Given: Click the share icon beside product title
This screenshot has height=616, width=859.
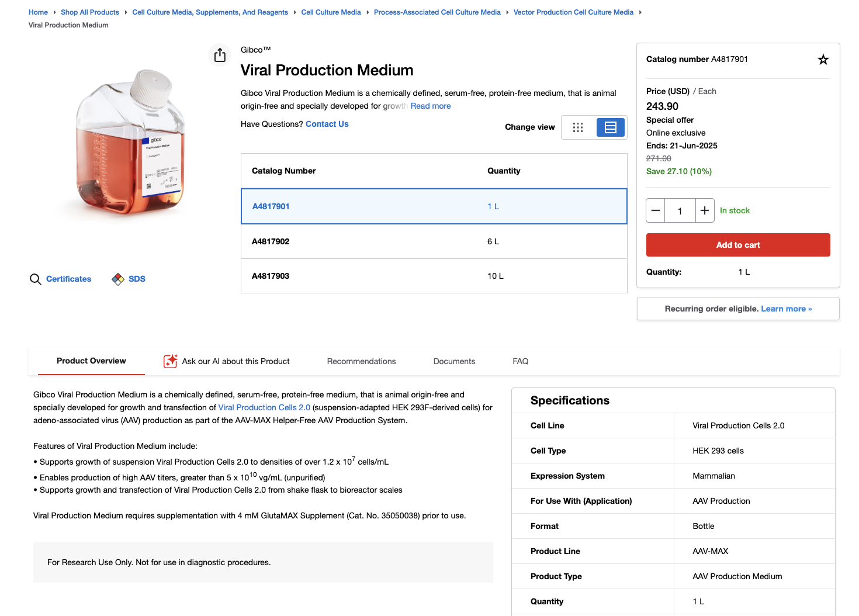Looking at the screenshot, I should [x=220, y=55].
